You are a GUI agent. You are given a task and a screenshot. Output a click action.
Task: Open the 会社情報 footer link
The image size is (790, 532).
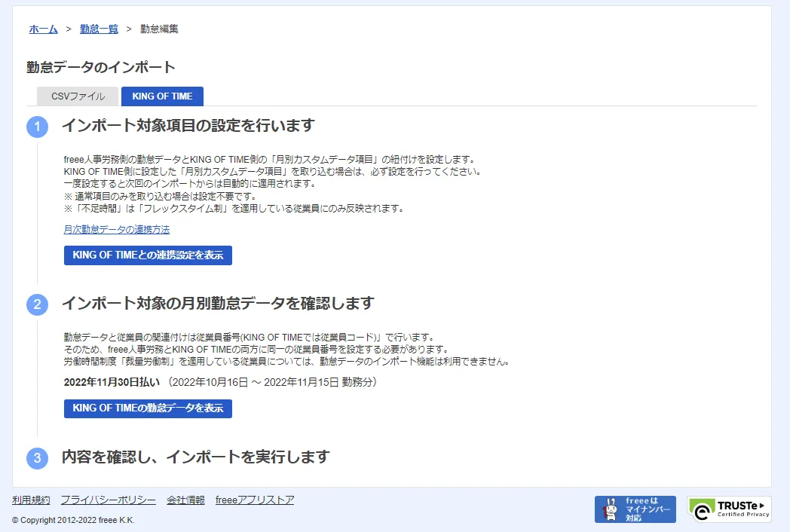(x=185, y=500)
